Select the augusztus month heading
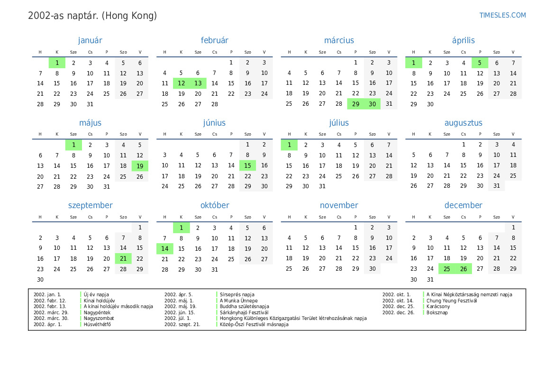 [463, 123]
